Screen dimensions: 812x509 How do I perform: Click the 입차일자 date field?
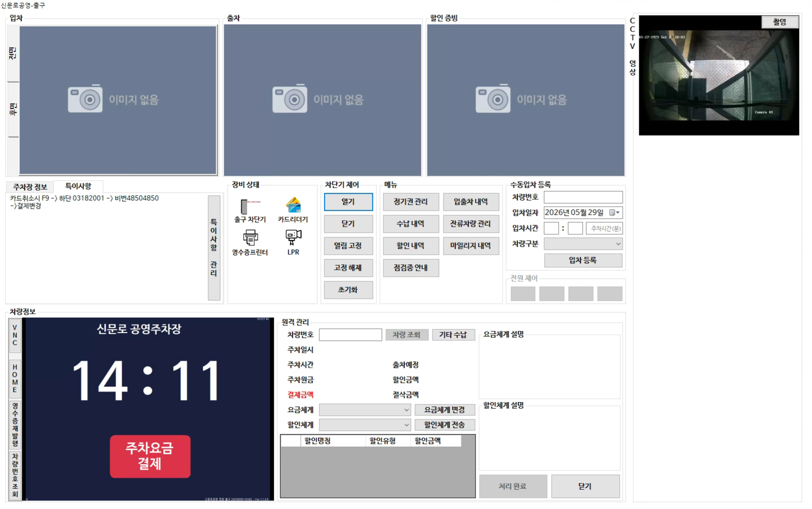(583, 212)
